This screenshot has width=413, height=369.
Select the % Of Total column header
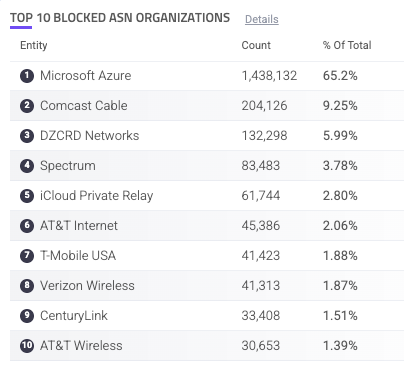coord(347,45)
